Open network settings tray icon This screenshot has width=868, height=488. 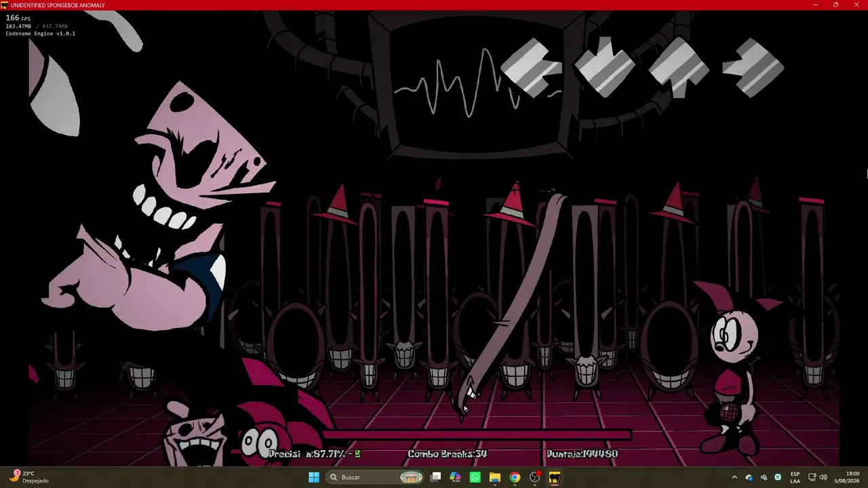(812, 477)
